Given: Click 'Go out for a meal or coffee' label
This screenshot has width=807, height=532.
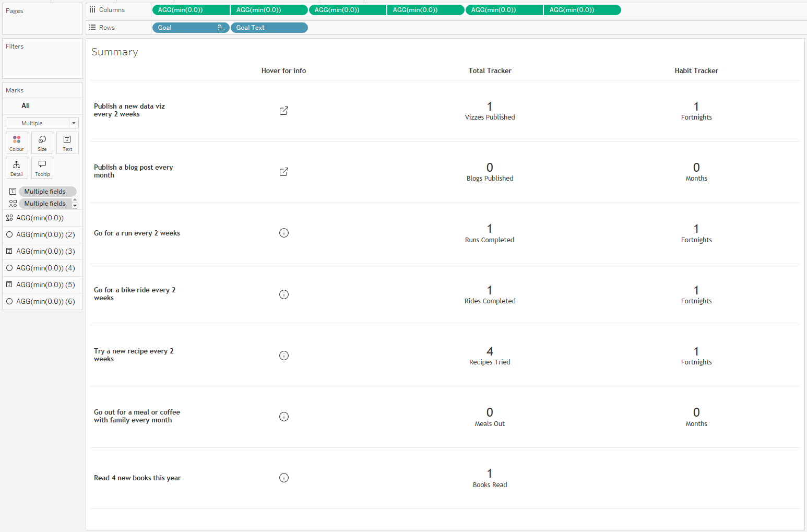Looking at the screenshot, I should [x=137, y=416].
